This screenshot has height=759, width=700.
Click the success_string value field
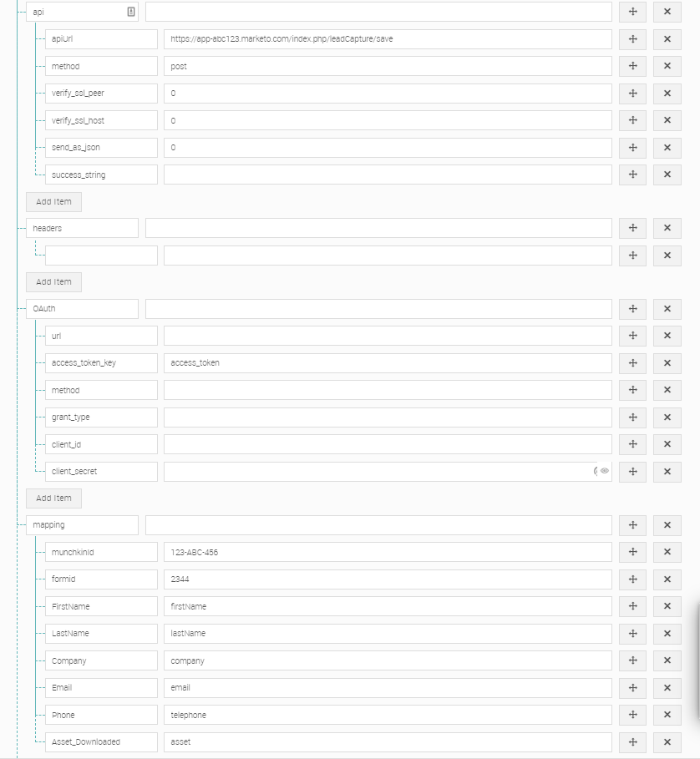pyautogui.click(x=388, y=175)
